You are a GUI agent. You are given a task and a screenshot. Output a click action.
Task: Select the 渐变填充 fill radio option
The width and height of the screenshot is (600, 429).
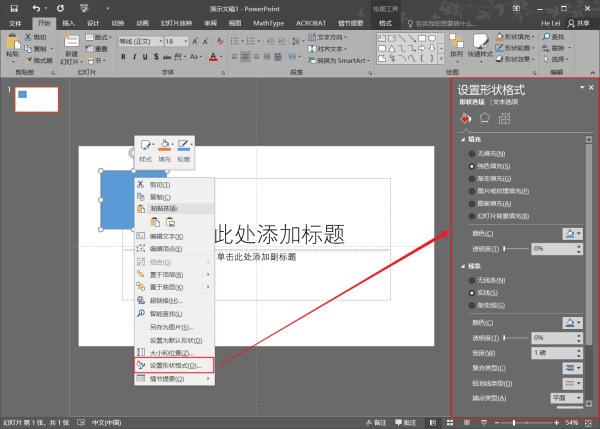[x=471, y=178]
